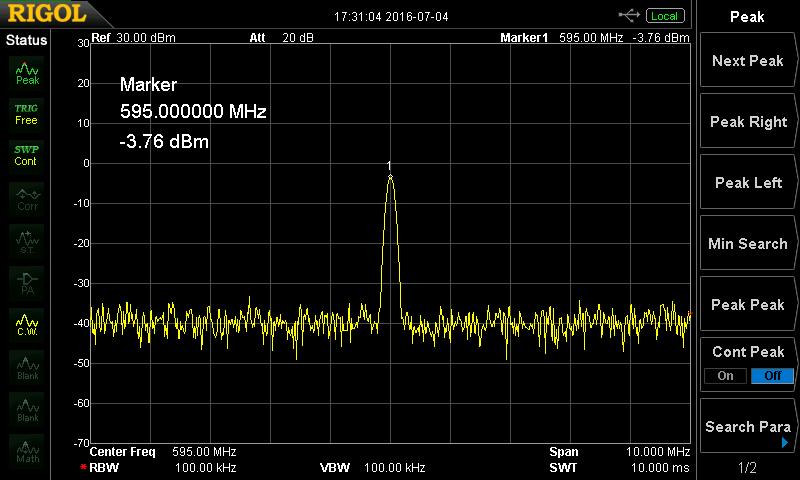Image resolution: width=800 pixels, height=480 pixels.
Task: Go to next menu page 1/2
Action: click(x=748, y=468)
